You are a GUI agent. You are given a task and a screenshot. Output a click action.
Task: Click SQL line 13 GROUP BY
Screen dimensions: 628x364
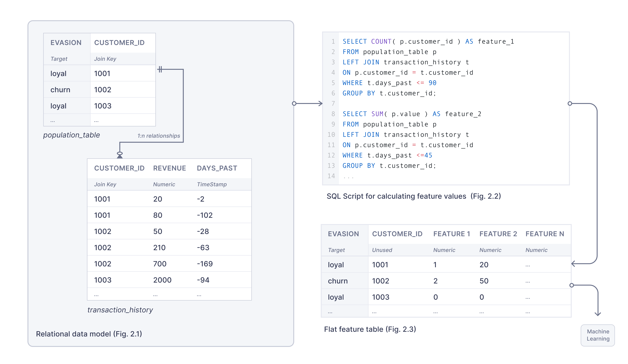[x=389, y=166]
